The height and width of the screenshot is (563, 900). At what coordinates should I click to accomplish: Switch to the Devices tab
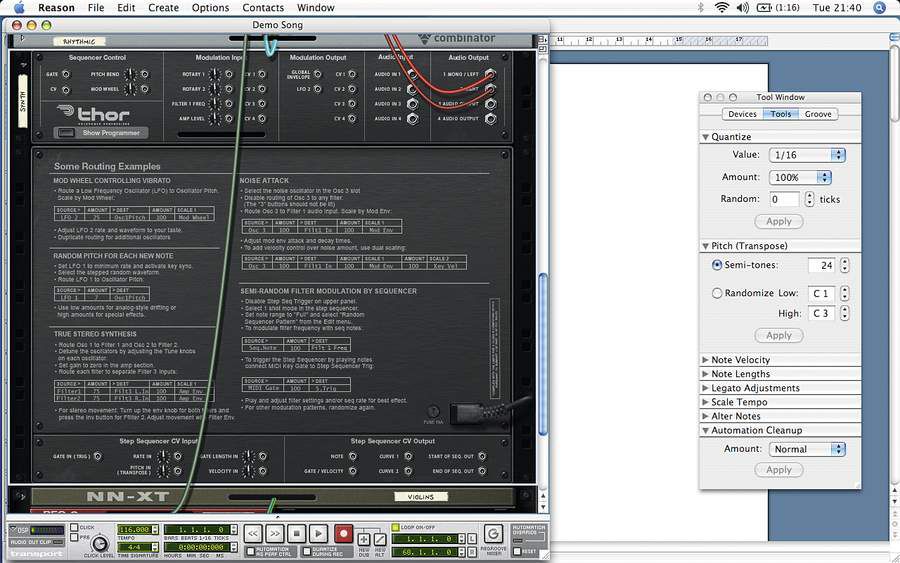pos(742,114)
